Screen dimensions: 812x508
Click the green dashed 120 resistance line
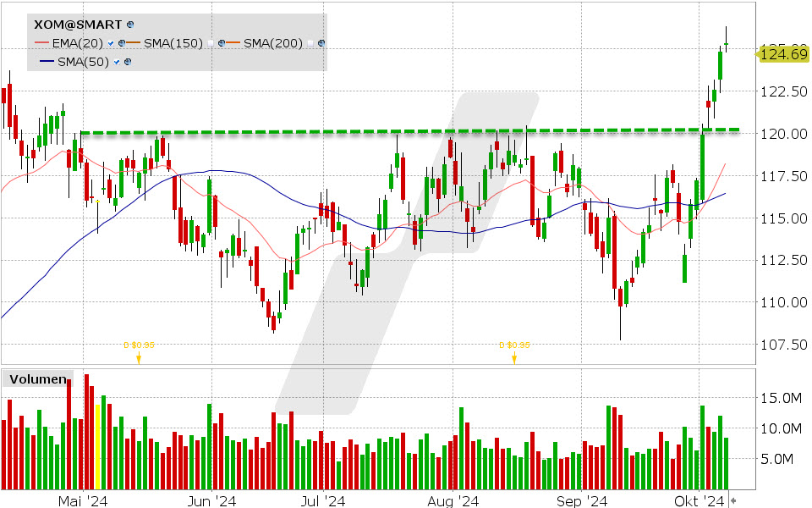[410, 131]
